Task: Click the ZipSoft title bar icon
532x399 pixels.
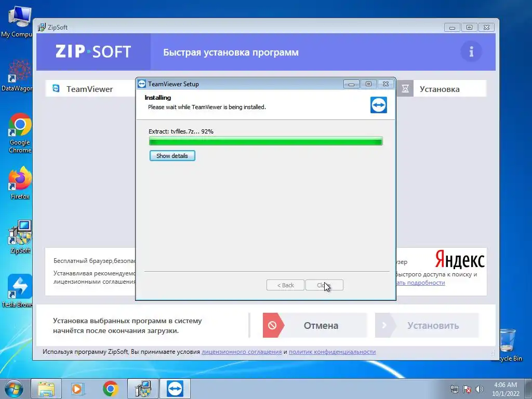Action: (42, 27)
